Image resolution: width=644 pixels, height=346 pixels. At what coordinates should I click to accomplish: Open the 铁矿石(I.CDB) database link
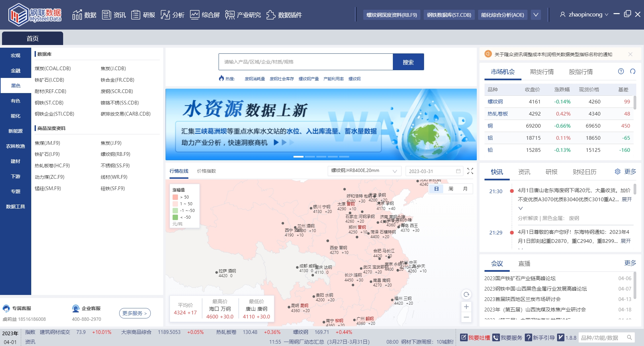49,80
